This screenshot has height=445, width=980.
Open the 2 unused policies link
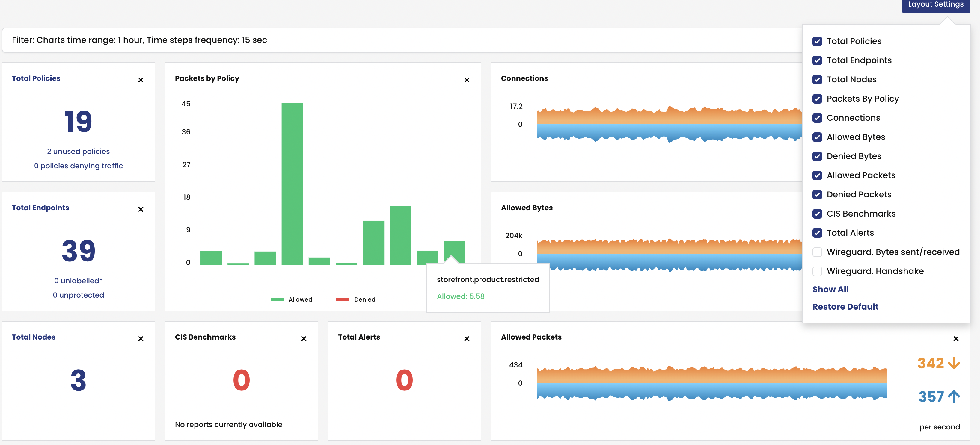coord(78,151)
